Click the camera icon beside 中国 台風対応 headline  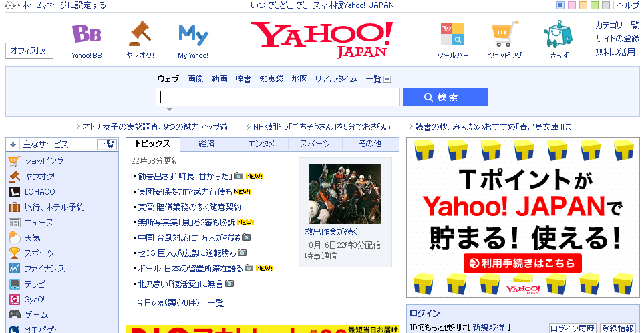tap(246, 237)
